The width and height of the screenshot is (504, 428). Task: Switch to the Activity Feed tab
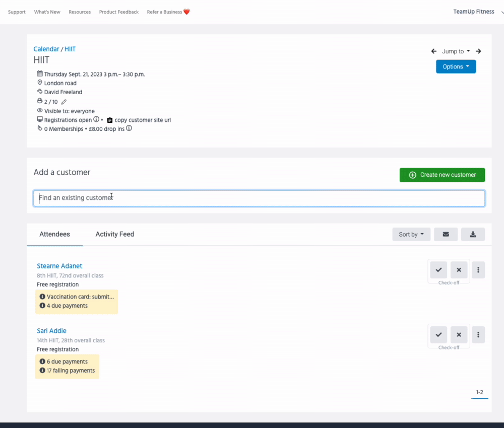point(114,234)
